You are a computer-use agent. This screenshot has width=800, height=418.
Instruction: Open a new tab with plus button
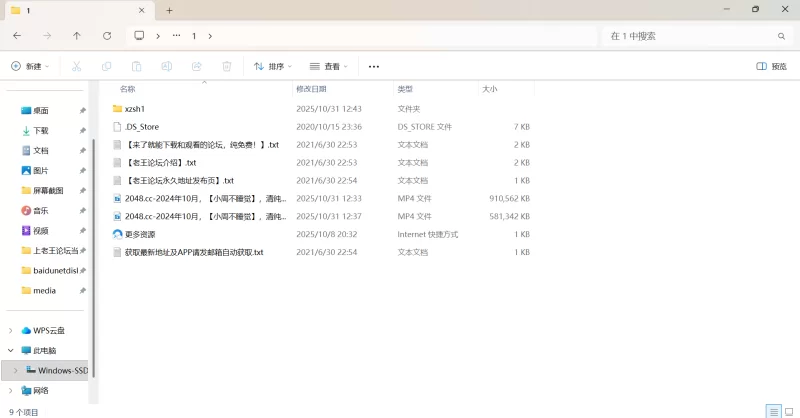pos(169,10)
